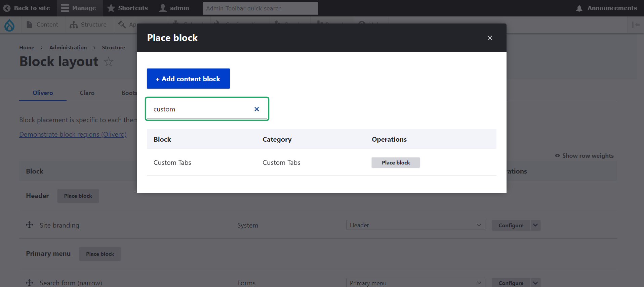
Task: Close the Place block dialog
Action: click(490, 38)
